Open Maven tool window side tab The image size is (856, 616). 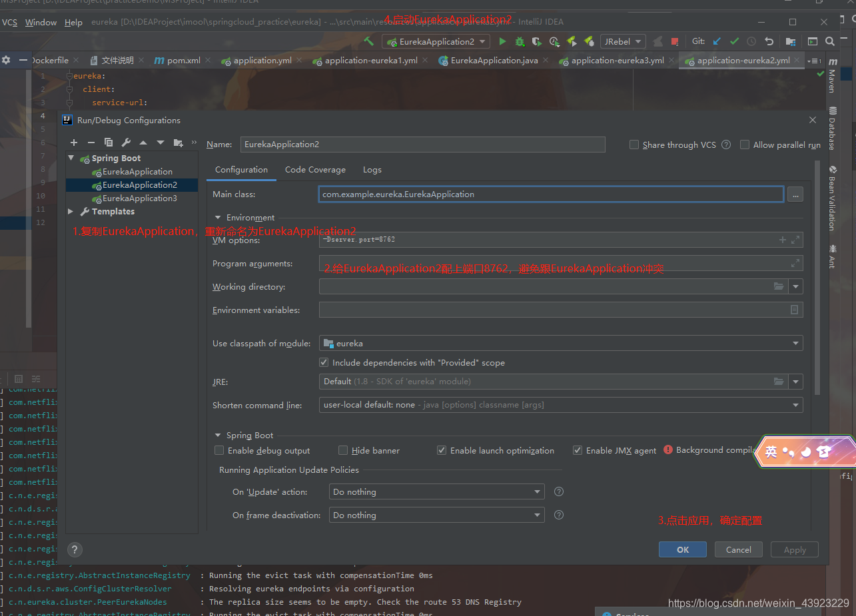point(832,75)
